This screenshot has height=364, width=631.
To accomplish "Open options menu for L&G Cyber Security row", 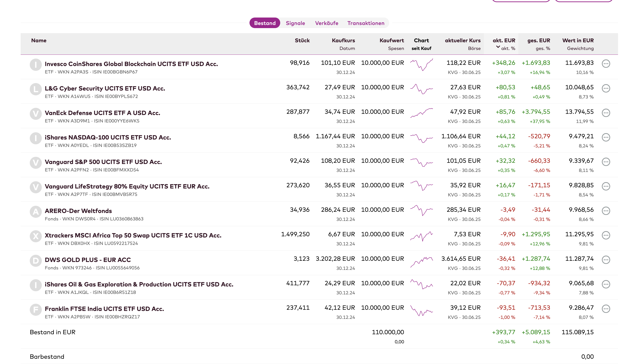I will coord(606,88).
